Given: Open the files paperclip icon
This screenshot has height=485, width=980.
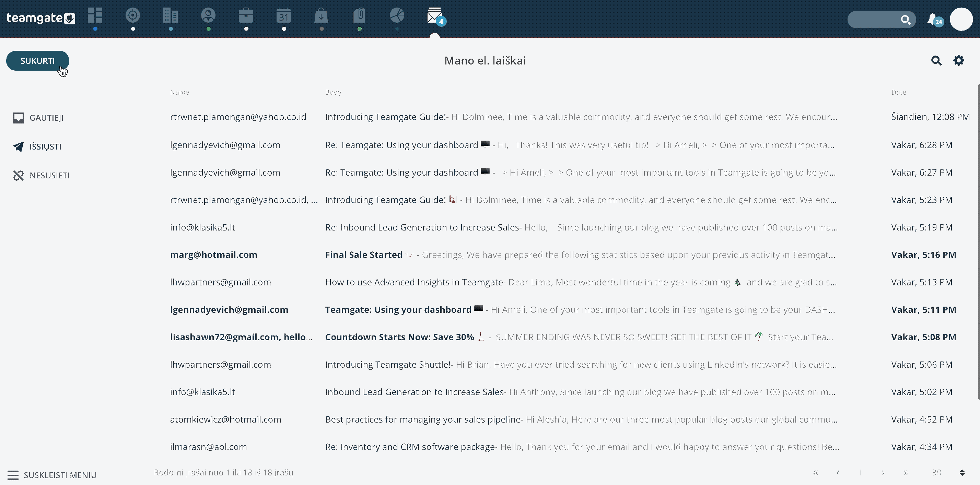Looking at the screenshot, I should pyautogui.click(x=359, y=15).
